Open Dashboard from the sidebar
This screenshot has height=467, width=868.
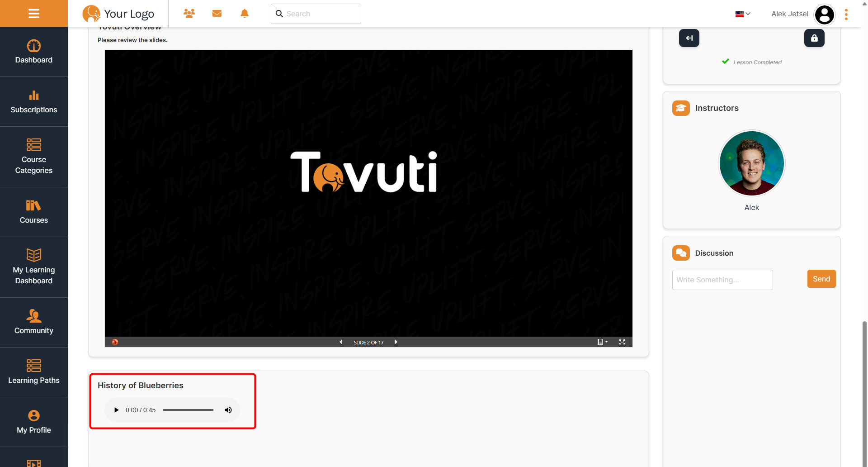[x=34, y=52]
